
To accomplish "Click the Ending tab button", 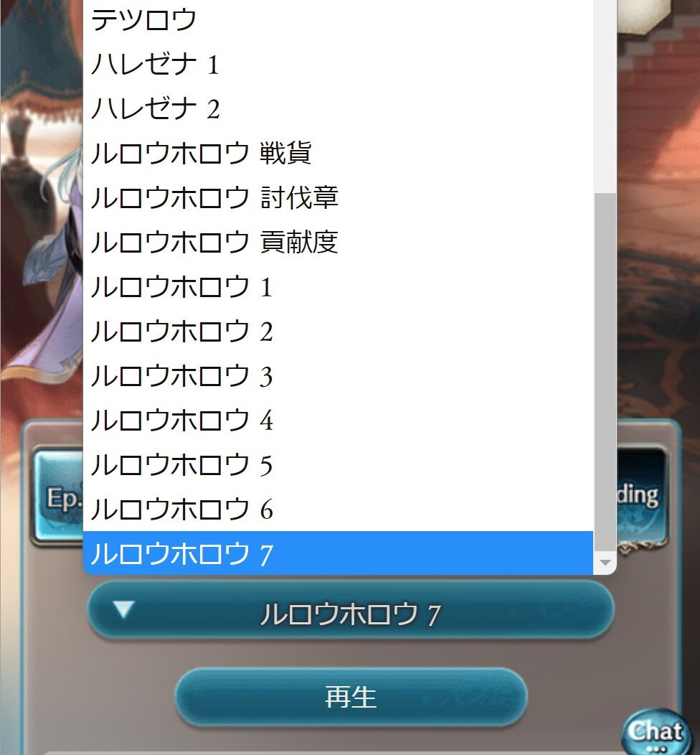I will pos(642,496).
